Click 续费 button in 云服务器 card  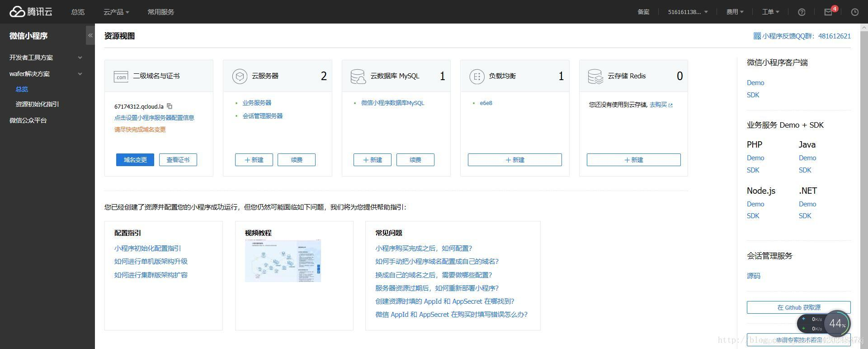[x=297, y=160]
